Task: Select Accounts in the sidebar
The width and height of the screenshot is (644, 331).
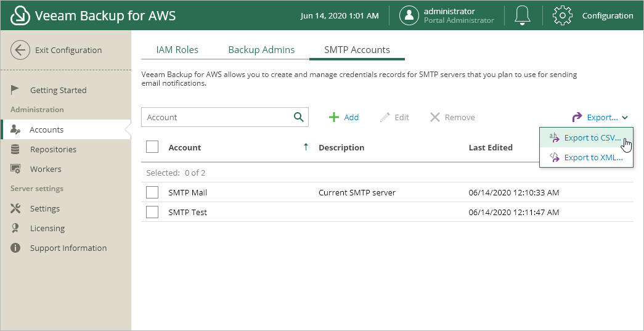Action: coord(66,129)
